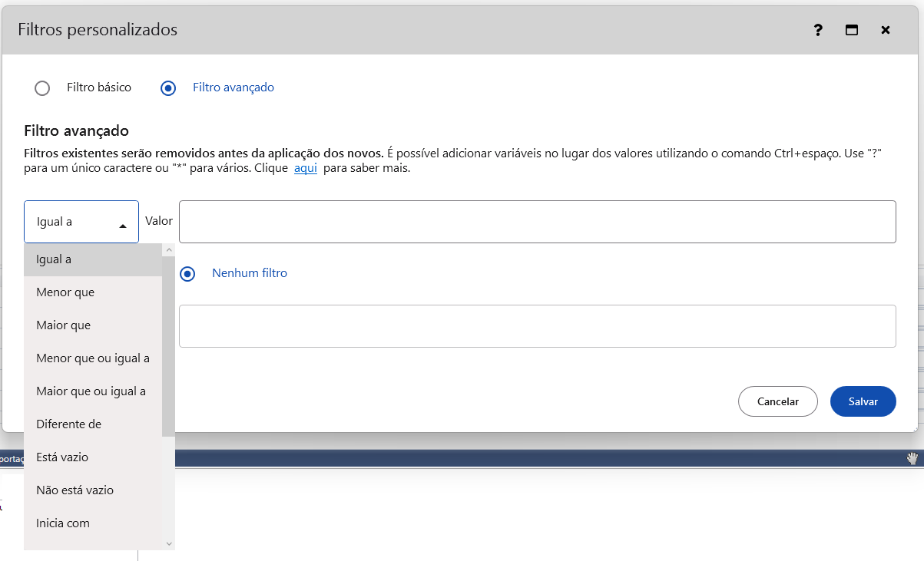
Task: Close the Filtros personalizados dialog
Action: pos(886,30)
